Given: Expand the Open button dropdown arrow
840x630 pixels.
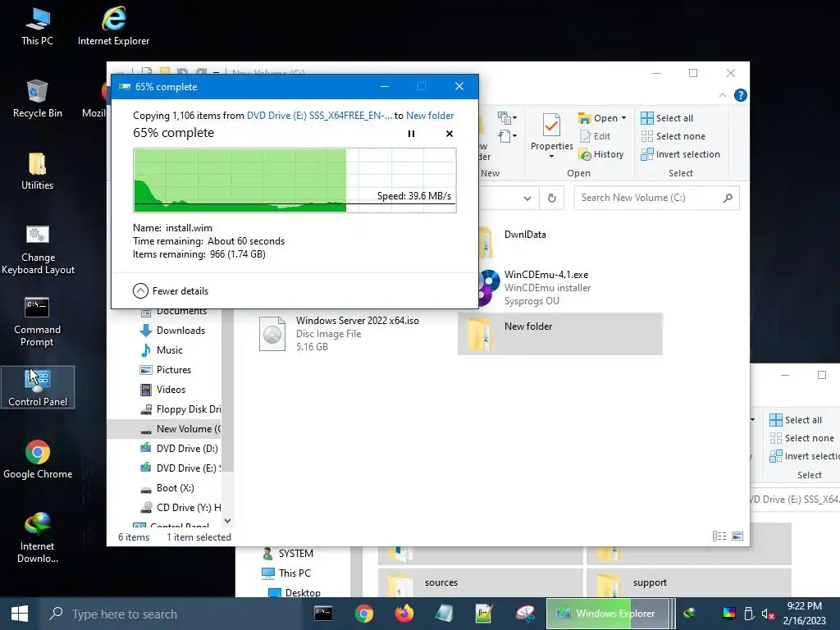Looking at the screenshot, I should [623, 118].
